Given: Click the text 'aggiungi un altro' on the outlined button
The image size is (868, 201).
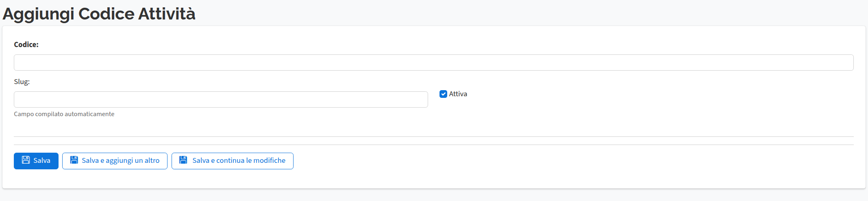Looking at the screenshot, I should click(133, 160).
